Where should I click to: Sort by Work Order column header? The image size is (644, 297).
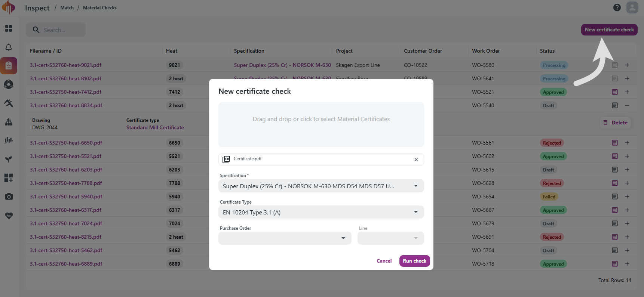[486, 51]
